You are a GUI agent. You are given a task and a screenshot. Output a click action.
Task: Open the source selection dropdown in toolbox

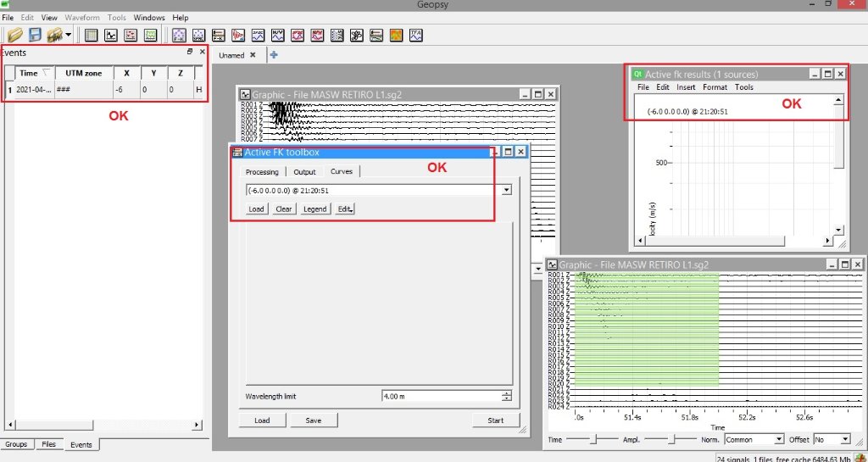coord(506,190)
